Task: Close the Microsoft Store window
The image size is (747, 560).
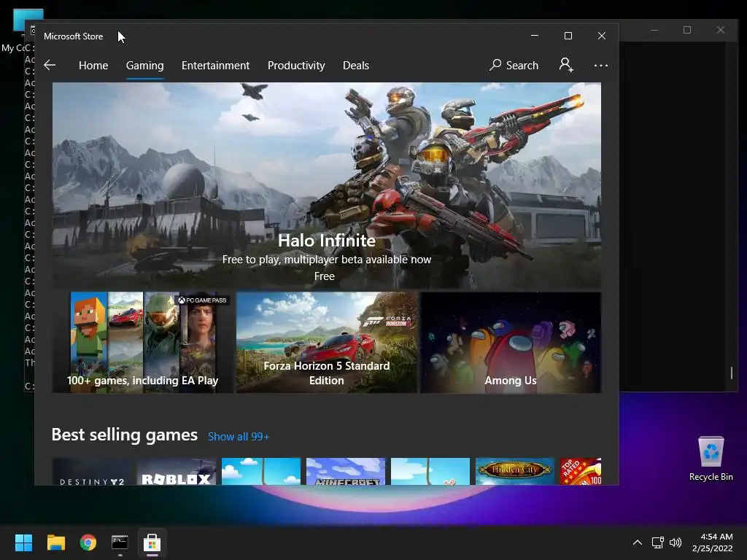Action: 602,36
